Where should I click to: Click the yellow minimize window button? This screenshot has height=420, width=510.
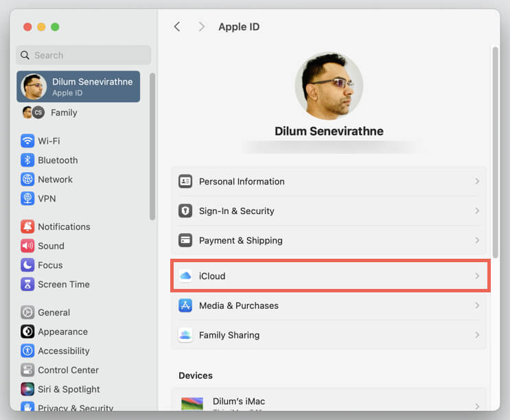click(41, 27)
